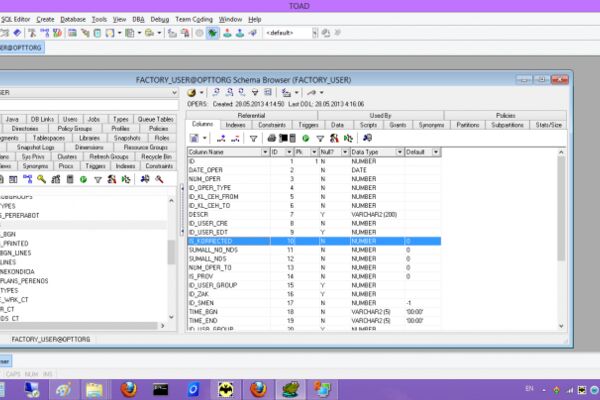Open the Tablespaces tab in left panel
The height and width of the screenshot is (400, 600).
tap(49, 138)
